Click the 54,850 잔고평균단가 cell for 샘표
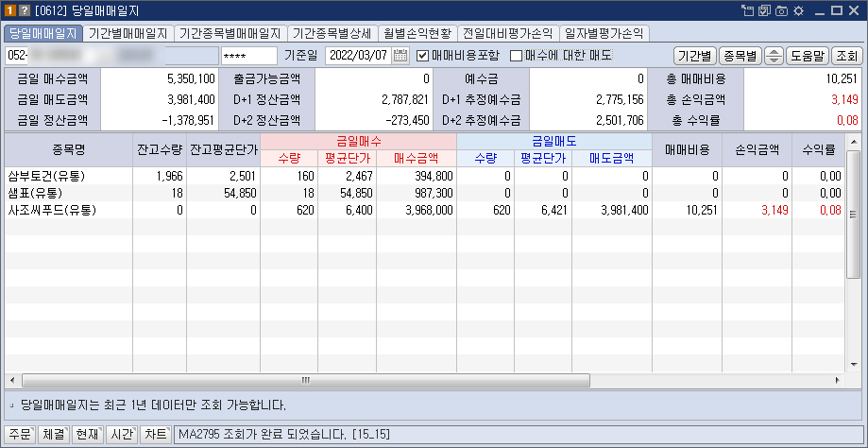Viewport: 868px width, 448px height. coord(223,193)
